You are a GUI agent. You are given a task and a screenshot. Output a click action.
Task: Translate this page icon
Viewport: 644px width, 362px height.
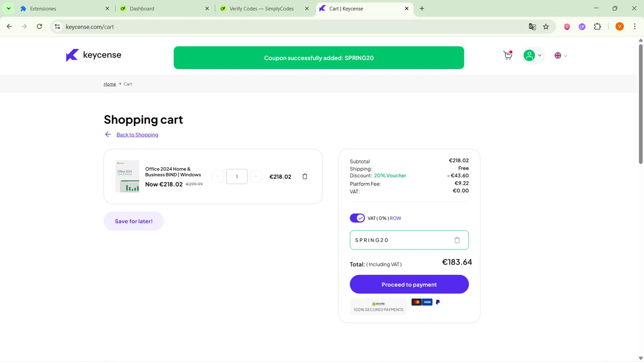[x=532, y=27]
